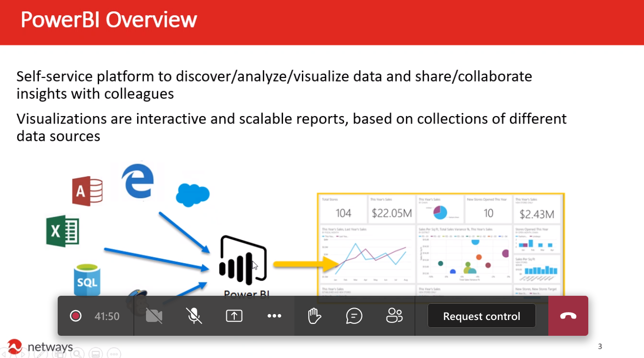The image size is (644, 358).
Task: Raise your hand in the meeting
Action: [314, 316]
